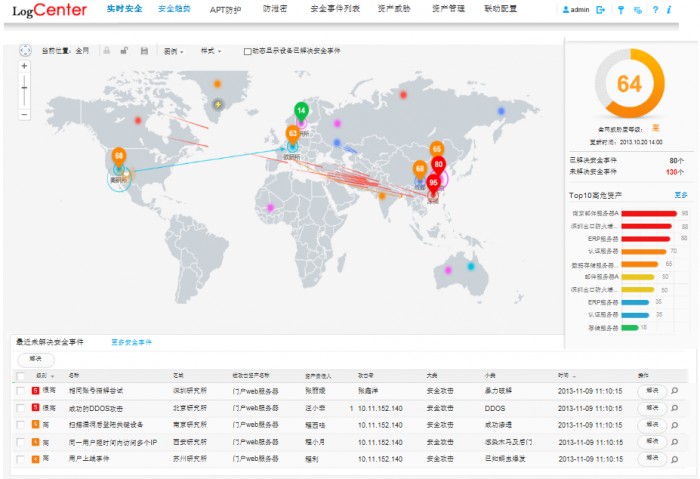Open the admin user account icon
The width and height of the screenshot is (700, 479).
(x=566, y=9)
